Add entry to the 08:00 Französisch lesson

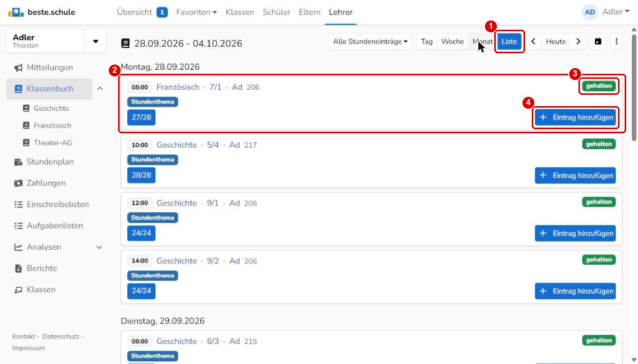point(575,117)
